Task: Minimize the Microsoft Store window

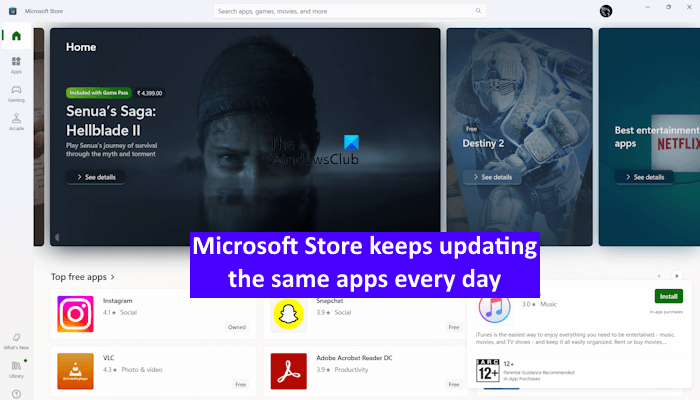Action: (648, 7)
